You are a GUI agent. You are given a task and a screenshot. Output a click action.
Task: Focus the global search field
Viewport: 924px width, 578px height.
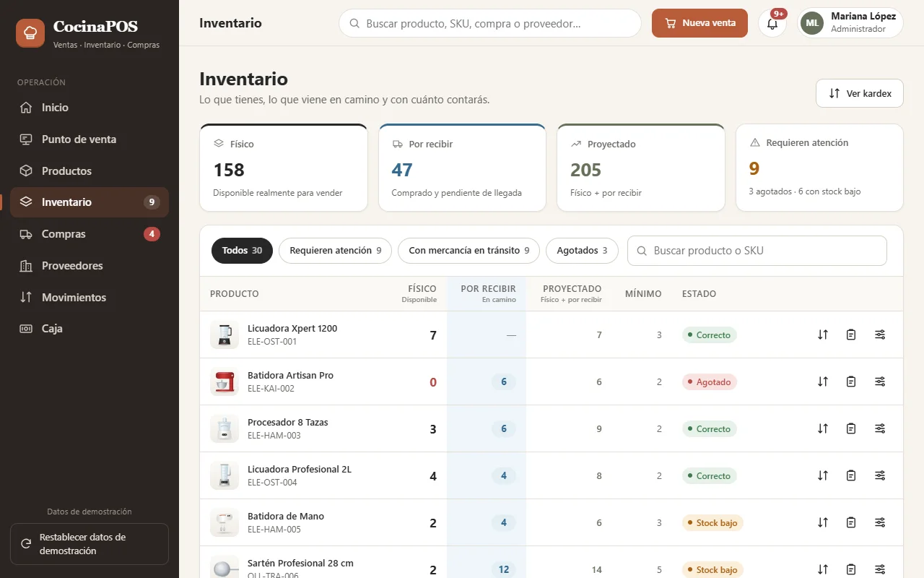[x=490, y=23]
